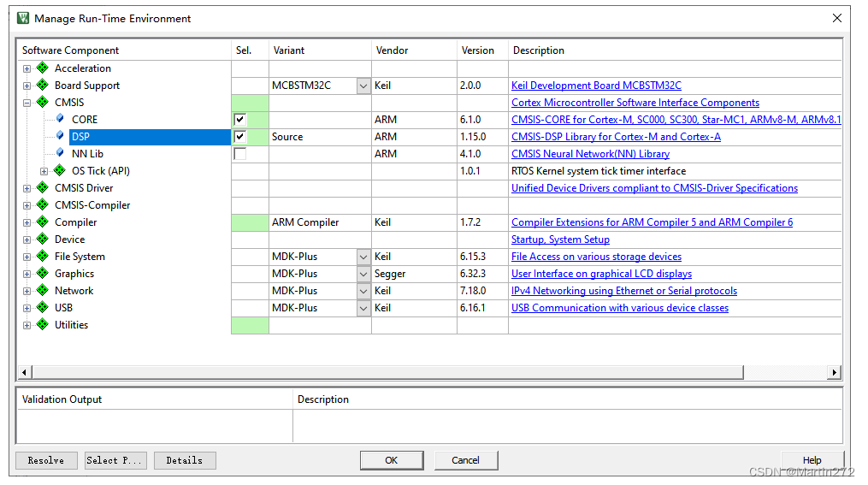Open File System MDK-Plus variant dropdown
Image resolution: width=868 pixels, height=485 pixels.
(363, 257)
